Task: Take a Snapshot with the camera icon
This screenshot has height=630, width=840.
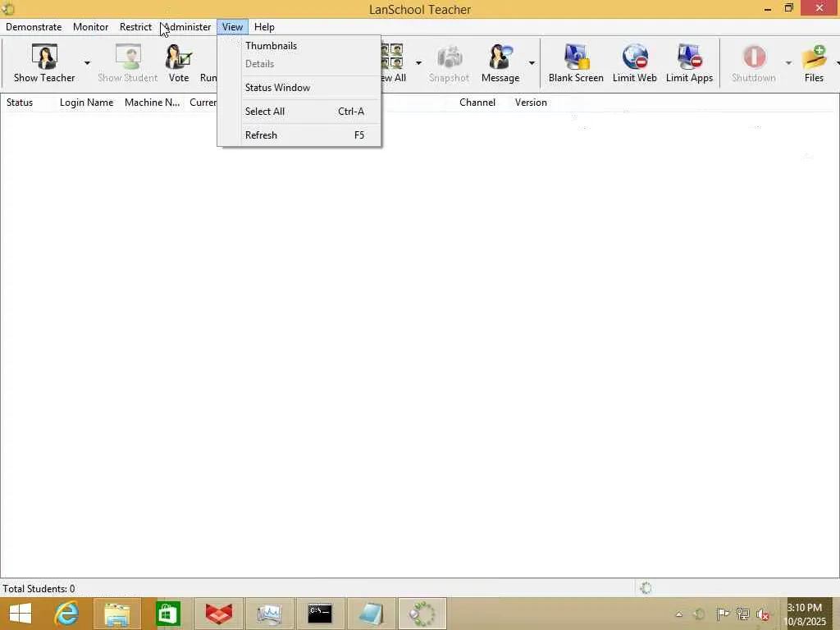Action: point(449,63)
